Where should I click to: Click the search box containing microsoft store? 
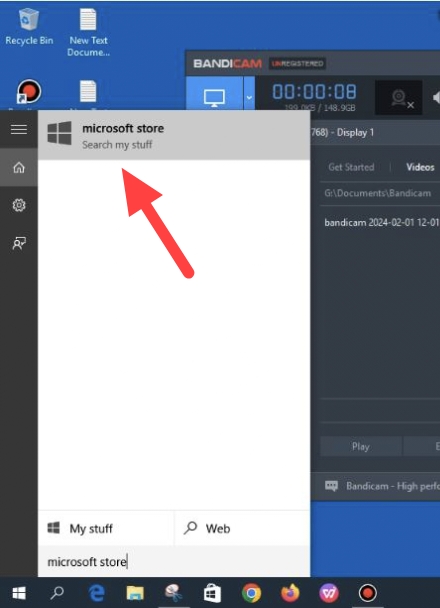coord(174,561)
